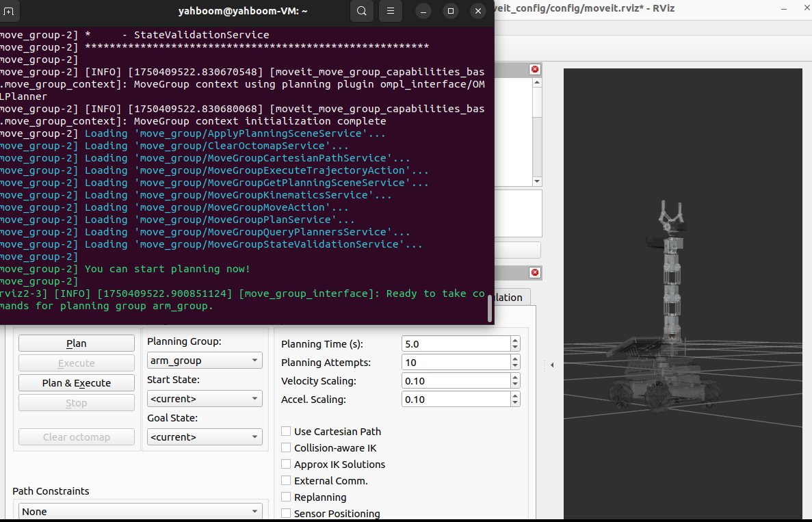Screen dimensions: 812x522
Task: Click the Plan button
Action: [77, 343]
